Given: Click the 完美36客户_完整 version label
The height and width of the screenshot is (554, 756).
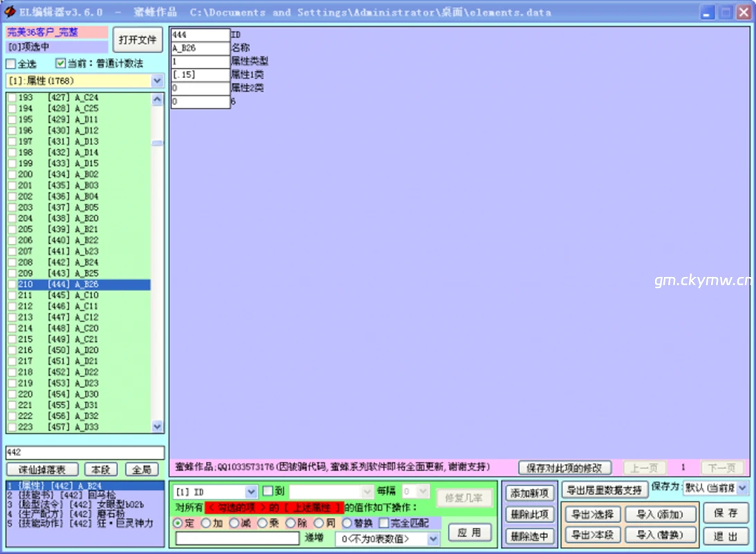Looking at the screenshot, I should pos(57,32).
